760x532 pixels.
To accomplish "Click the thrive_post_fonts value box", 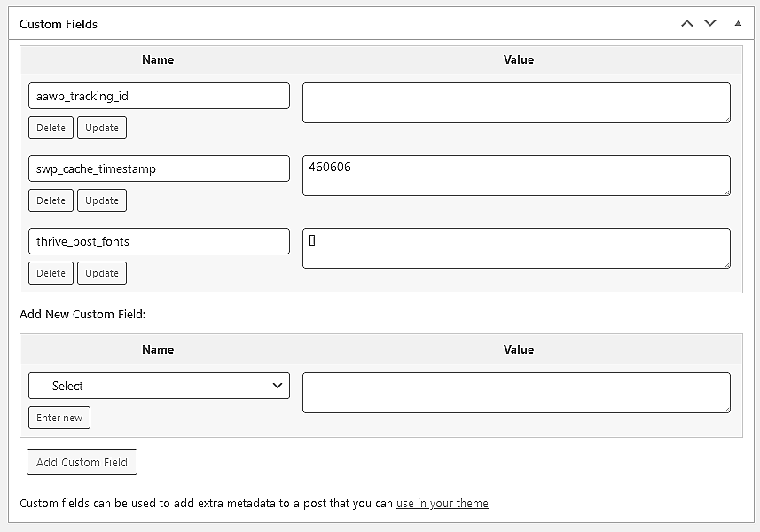I will 517,247.
